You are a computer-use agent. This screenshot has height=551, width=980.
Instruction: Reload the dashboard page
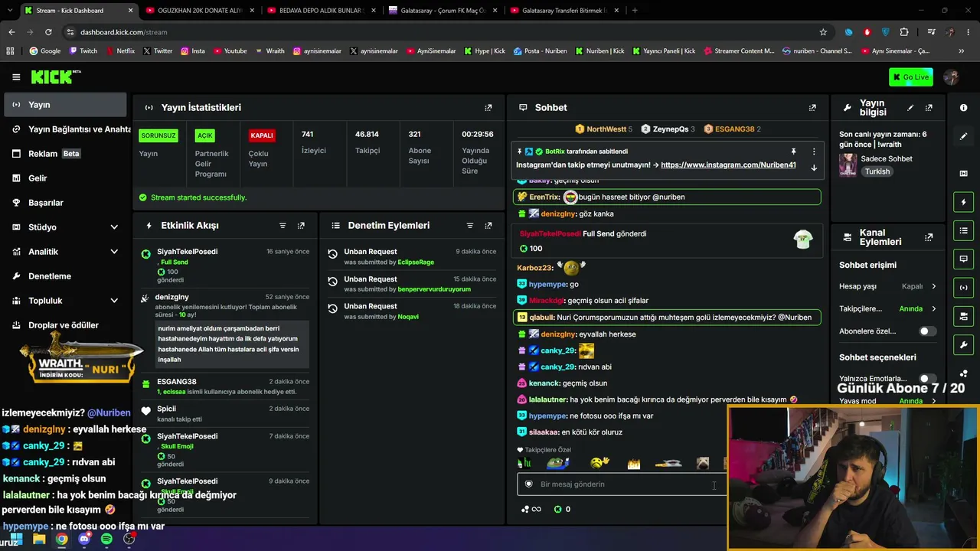click(48, 32)
